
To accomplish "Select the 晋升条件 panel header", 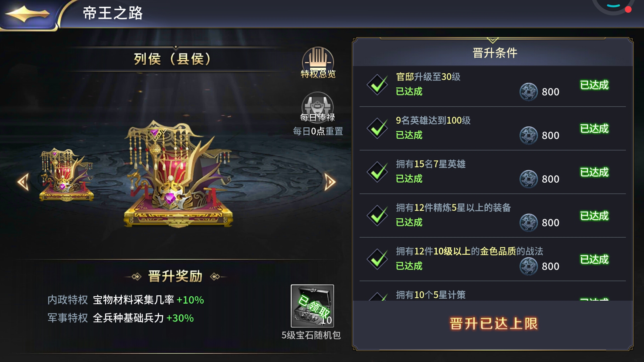I will (495, 53).
